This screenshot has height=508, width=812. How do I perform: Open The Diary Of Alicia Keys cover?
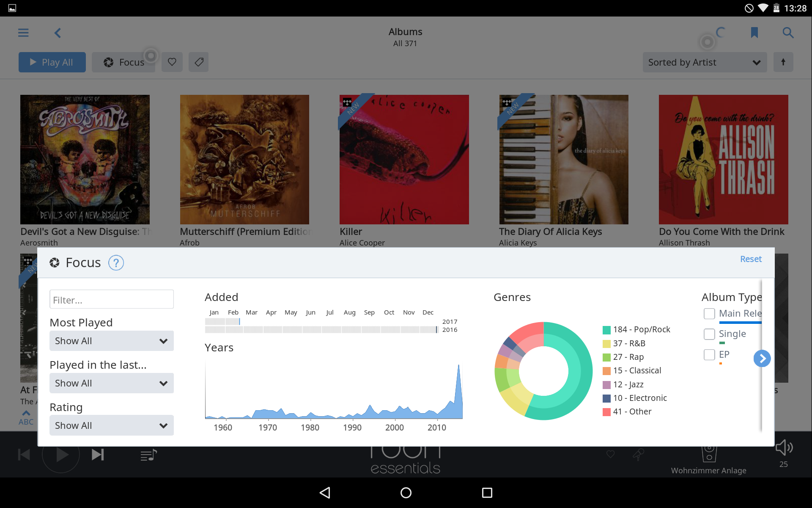(x=564, y=160)
